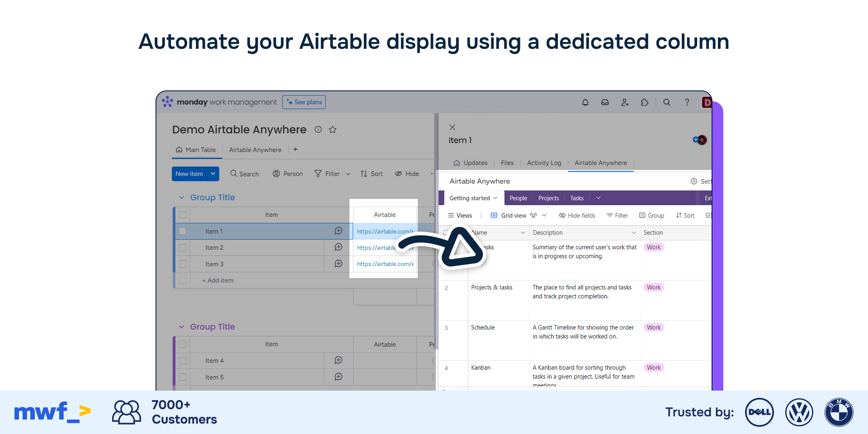The height and width of the screenshot is (434, 868).
Task: Switch to the Main Table tab
Action: [196, 150]
